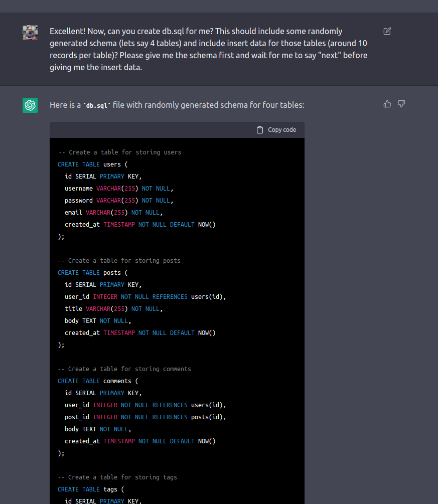The image size is (438, 504).
Task: Click the user message starting with "Excellent! Now"
Action: point(208,49)
